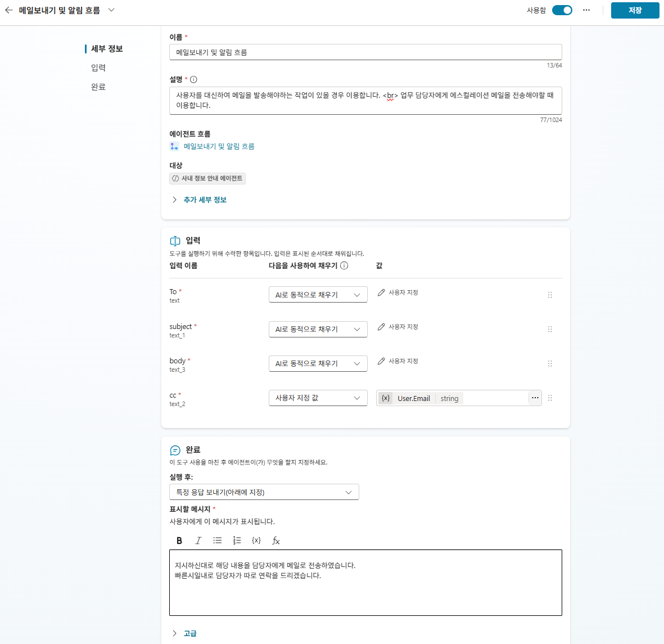Go to the 세부 정보 section tab
664x644 pixels.
coord(107,49)
